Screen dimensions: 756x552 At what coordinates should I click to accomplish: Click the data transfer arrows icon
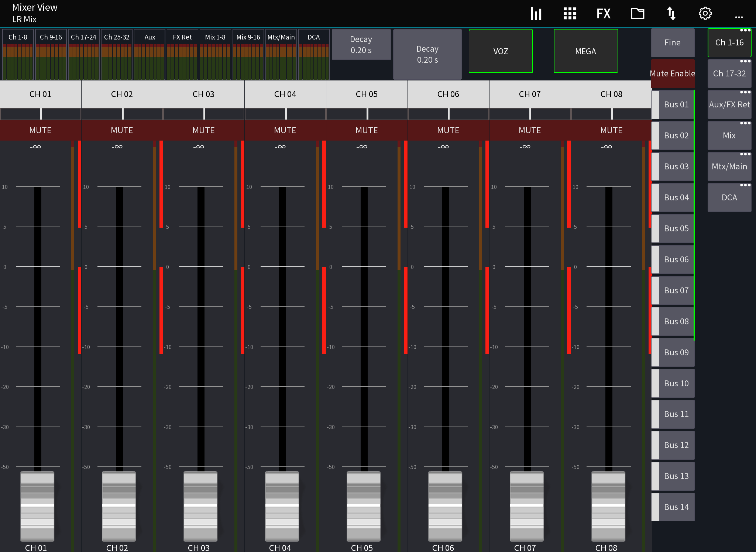[x=671, y=13]
